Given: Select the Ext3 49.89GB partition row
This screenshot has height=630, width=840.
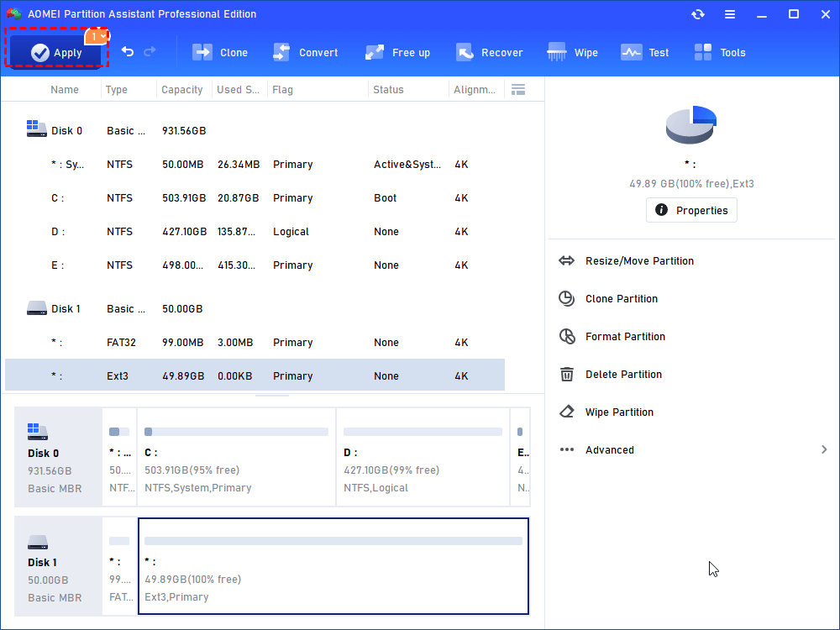Looking at the screenshot, I should [x=255, y=375].
